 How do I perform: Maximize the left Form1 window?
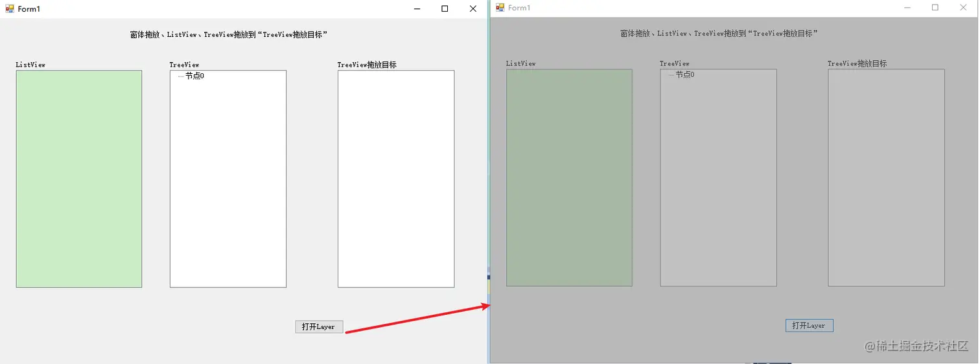coord(445,8)
